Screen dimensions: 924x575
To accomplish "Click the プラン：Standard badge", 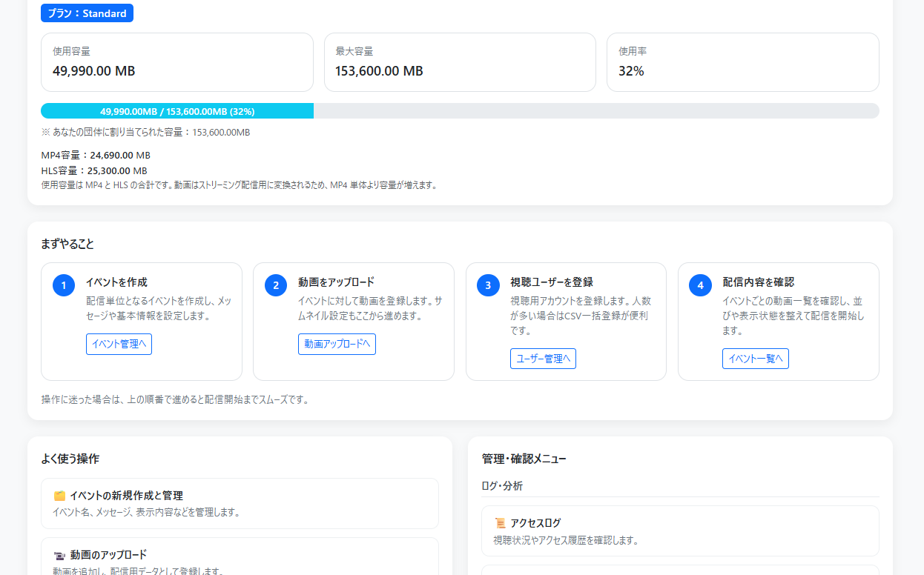I will [x=87, y=13].
